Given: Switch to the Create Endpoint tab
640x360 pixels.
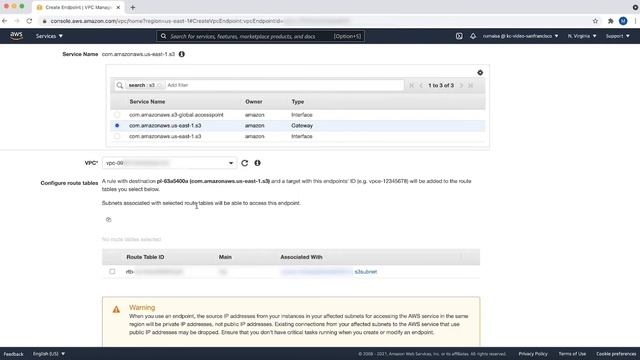Looking at the screenshot, I should tap(78, 7).
